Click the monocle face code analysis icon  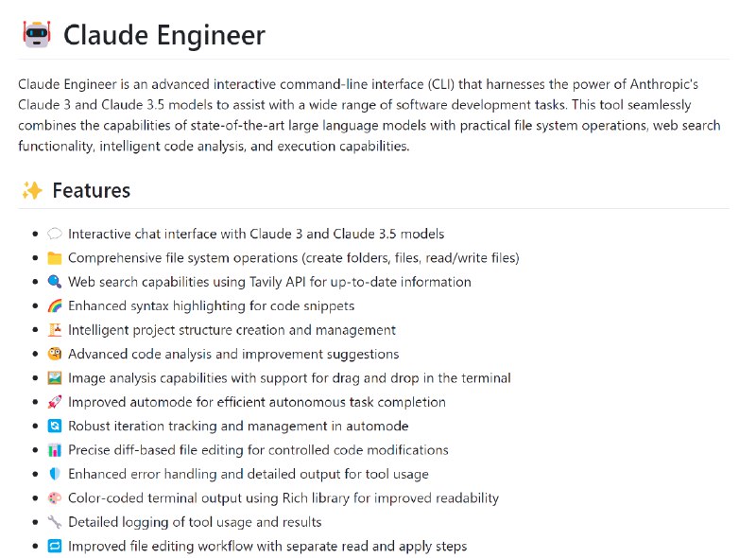[55, 354]
